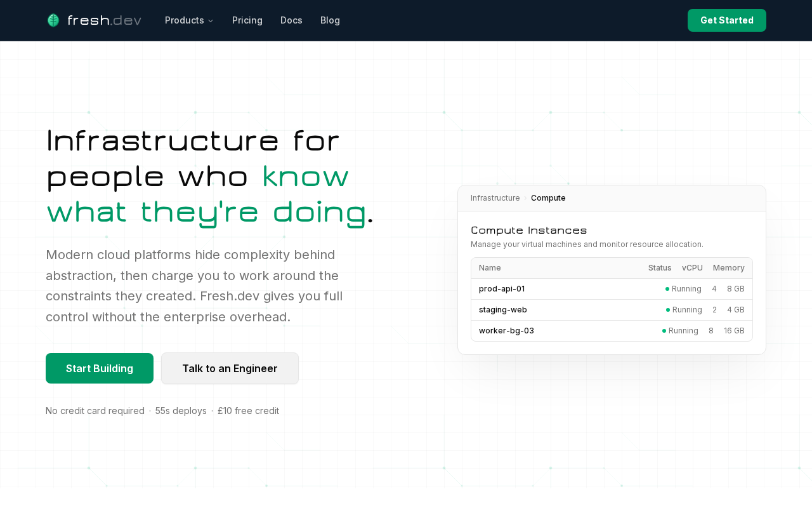Viewport: 812px width, 508px height.
Task: Open the Pricing page
Action: point(247,20)
